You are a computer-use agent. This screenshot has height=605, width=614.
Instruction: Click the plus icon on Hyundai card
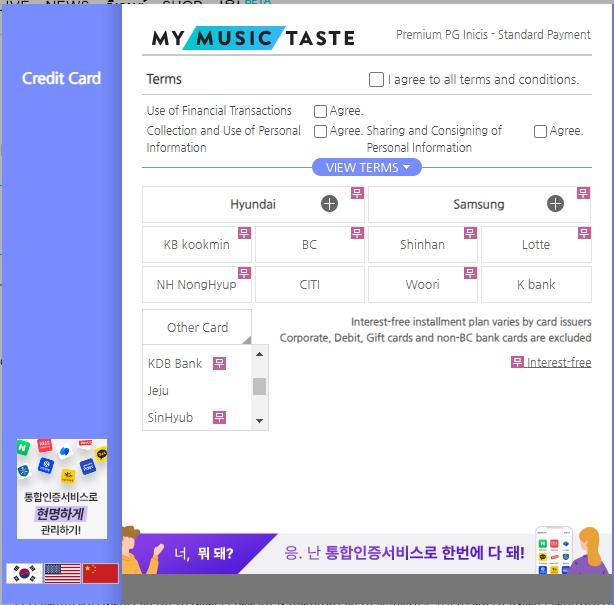(329, 204)
